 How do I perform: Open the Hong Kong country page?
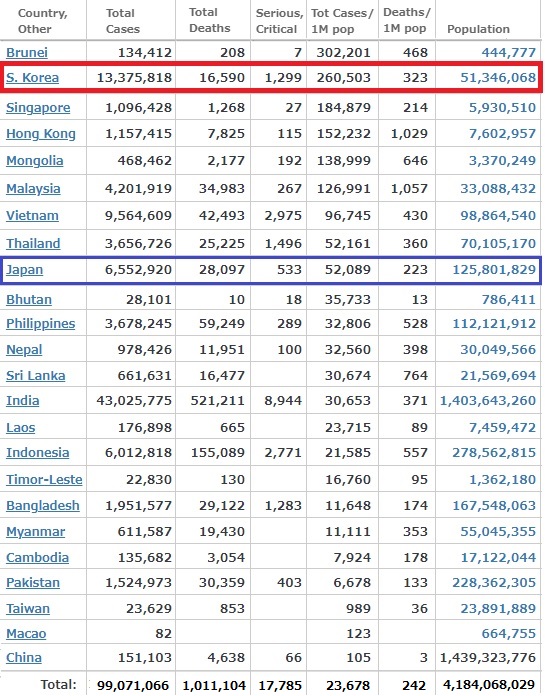(41, 134)
